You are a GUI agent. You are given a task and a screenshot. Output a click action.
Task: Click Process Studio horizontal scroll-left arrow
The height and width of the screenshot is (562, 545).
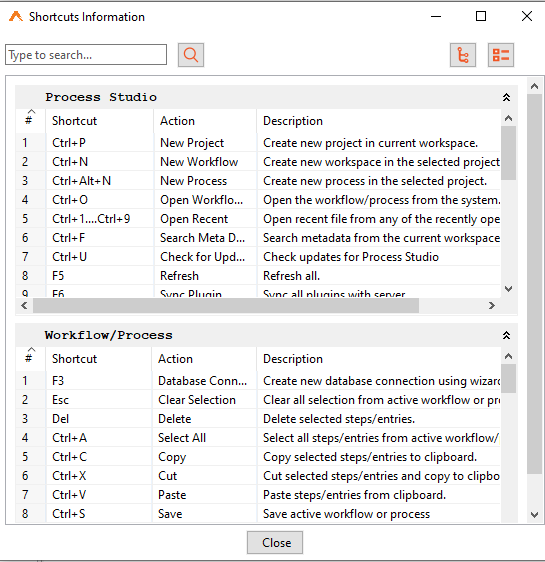point(24,305)
